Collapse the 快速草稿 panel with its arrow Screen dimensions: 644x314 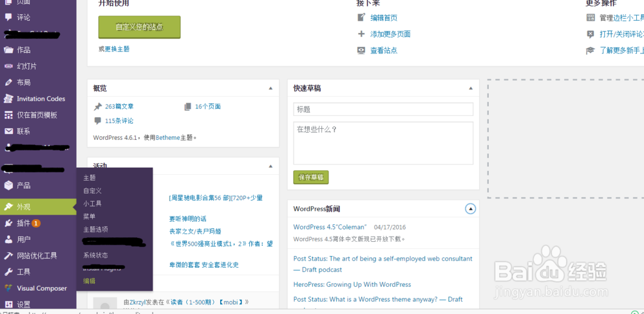click(x=471, y=88)
